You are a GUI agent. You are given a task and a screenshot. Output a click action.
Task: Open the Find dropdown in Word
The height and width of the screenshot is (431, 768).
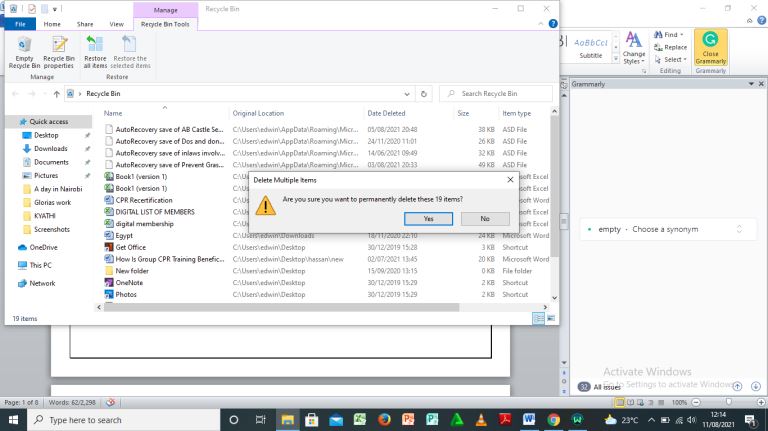[x=681, y=35]
